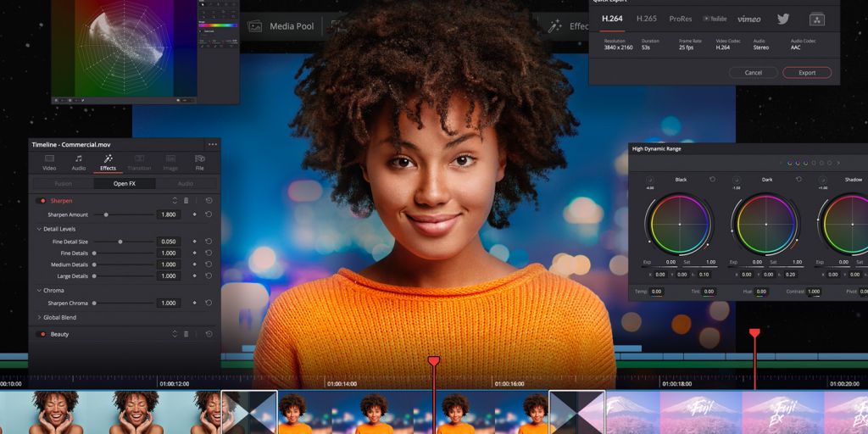This screenshot has height=434, width=868.
Task: Add a keyframe for Fine Detail Size
Action: (x=194, y=242)
